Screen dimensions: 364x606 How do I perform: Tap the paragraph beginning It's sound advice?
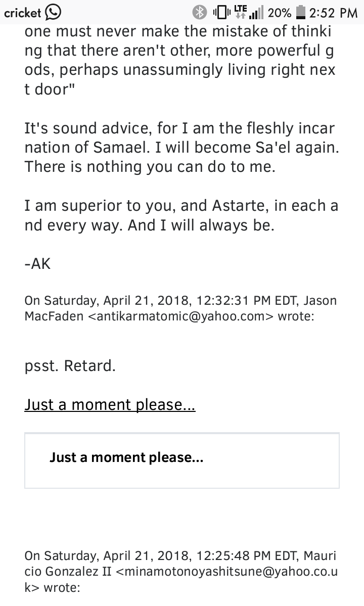(181, 148)
